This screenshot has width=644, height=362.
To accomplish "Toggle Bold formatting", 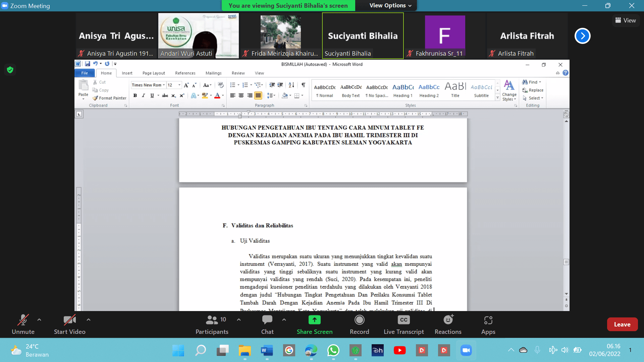I will (x=135, y=96).
